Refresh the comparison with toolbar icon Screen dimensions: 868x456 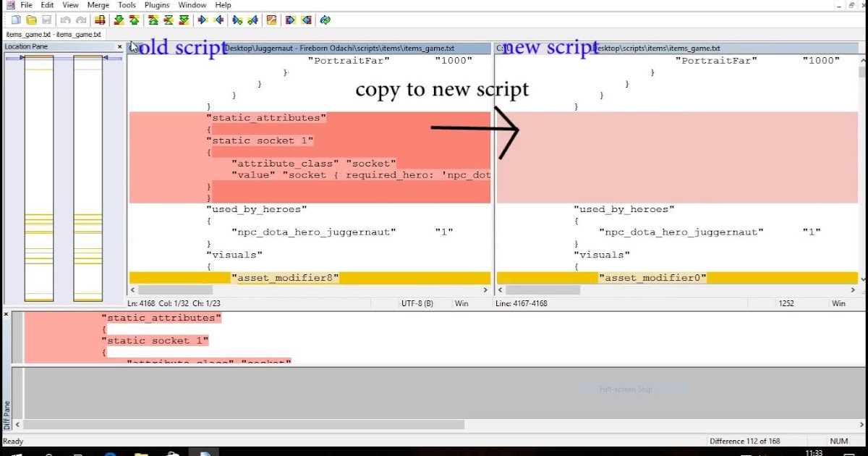click(325, 20)
